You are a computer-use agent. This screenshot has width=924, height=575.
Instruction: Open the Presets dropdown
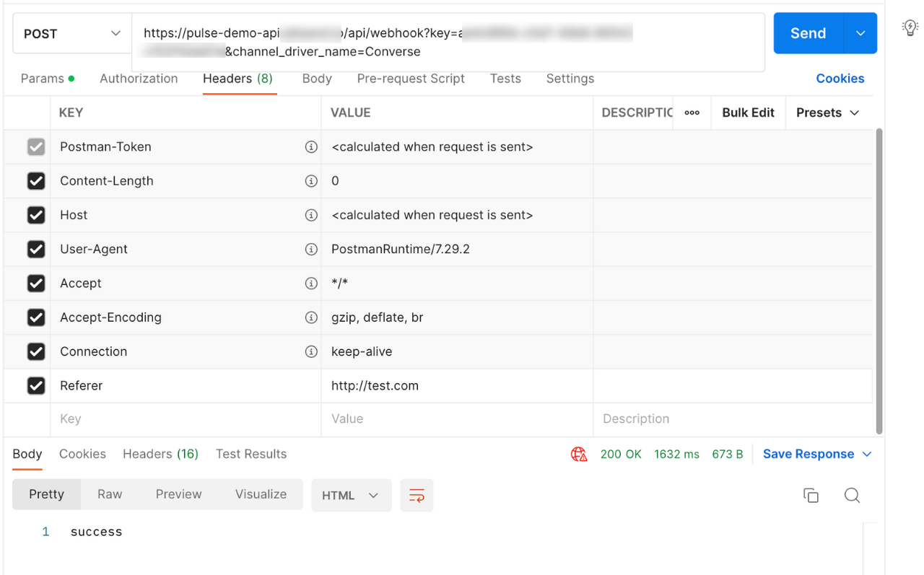(x=827, y=113)
